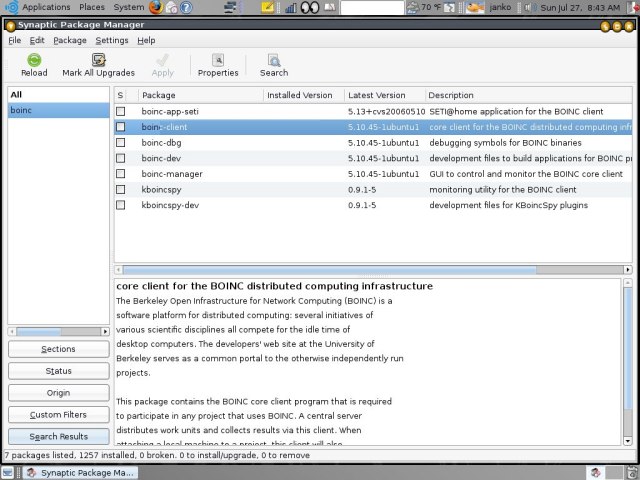The height and width of the screenshot is (480, 640).
Task: Click the Origin filter button
Action: [59, 393]
